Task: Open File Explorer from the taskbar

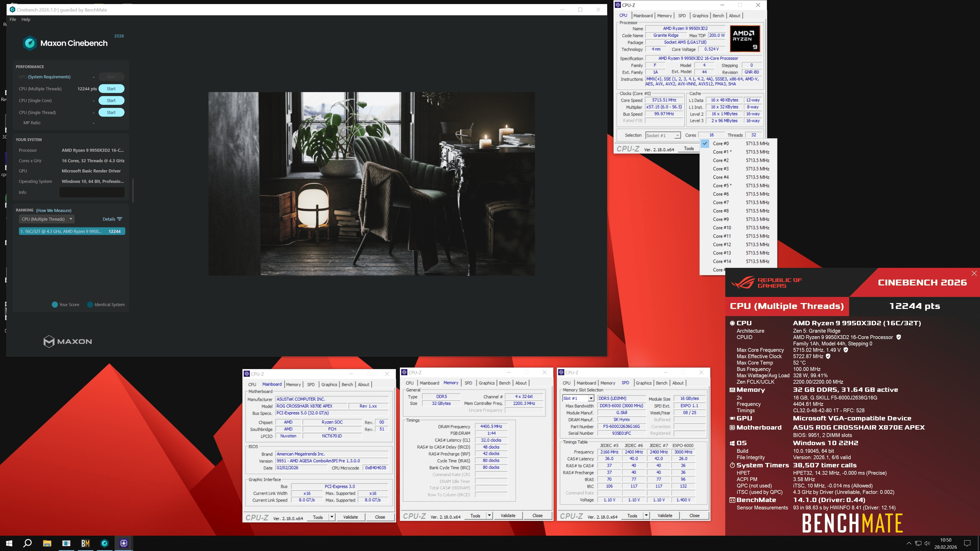Action: [47, 543]
